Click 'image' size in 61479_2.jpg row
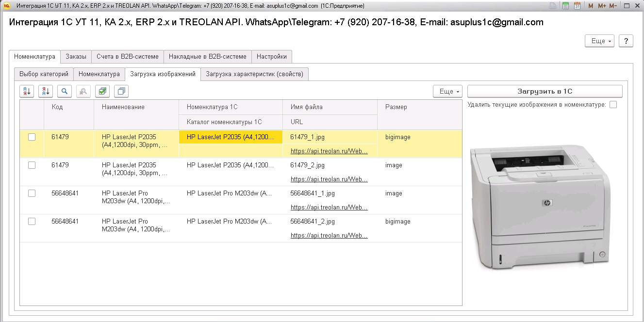Image resolution: width=644 pixels, height=322 pixels. point(394,165)
